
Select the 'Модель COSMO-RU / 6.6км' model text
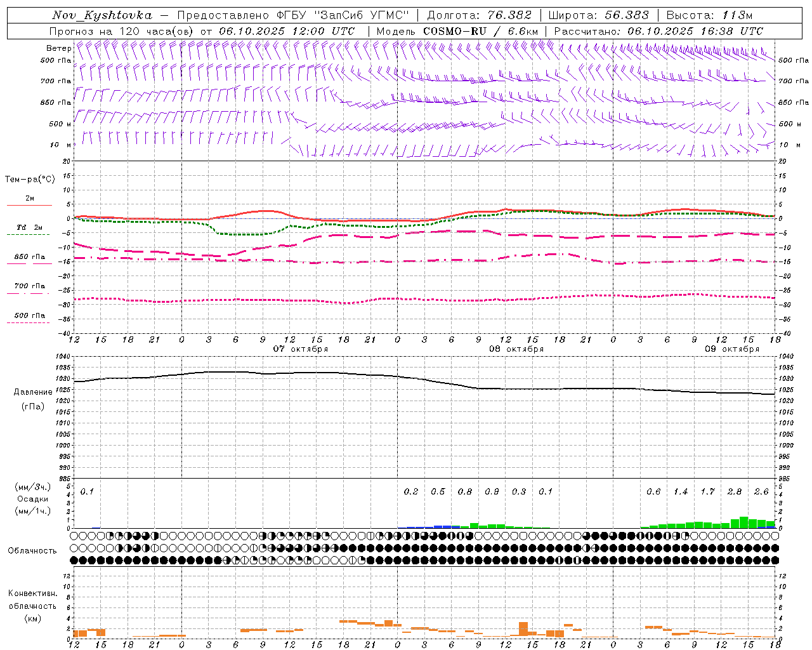pos(457,31)
